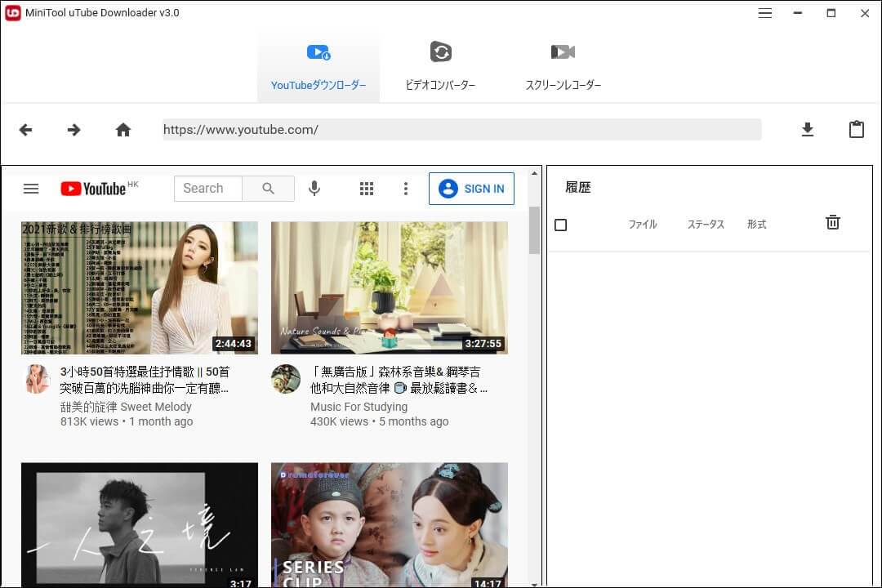Go back with the left arrow button

(25, 130)
